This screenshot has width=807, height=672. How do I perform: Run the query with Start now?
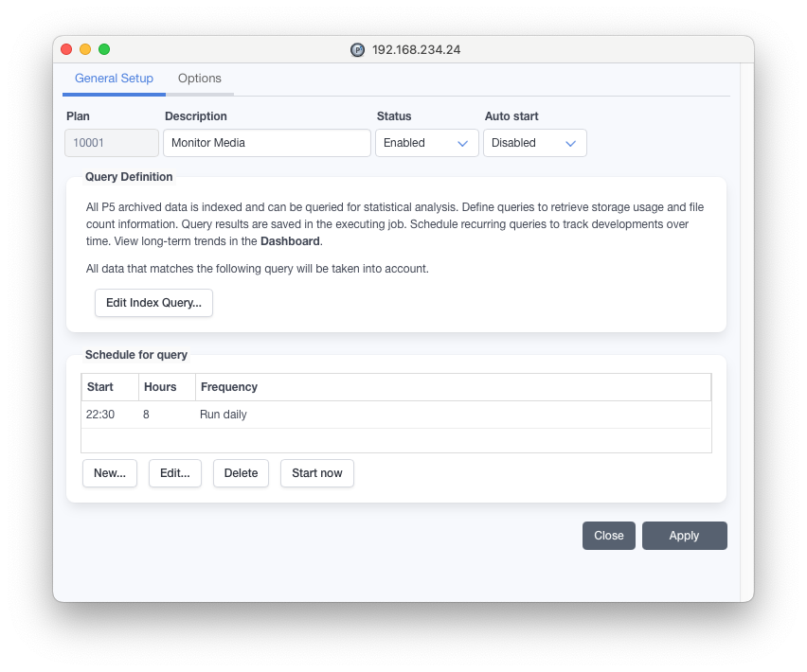pos(317,473)
